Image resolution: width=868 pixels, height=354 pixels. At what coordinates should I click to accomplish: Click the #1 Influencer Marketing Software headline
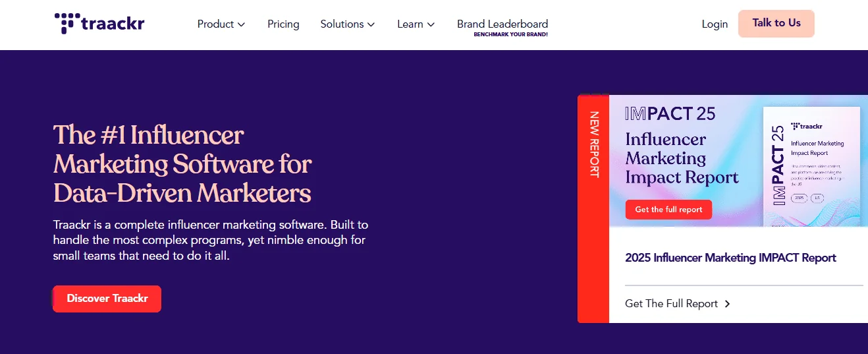click(182, 163)
